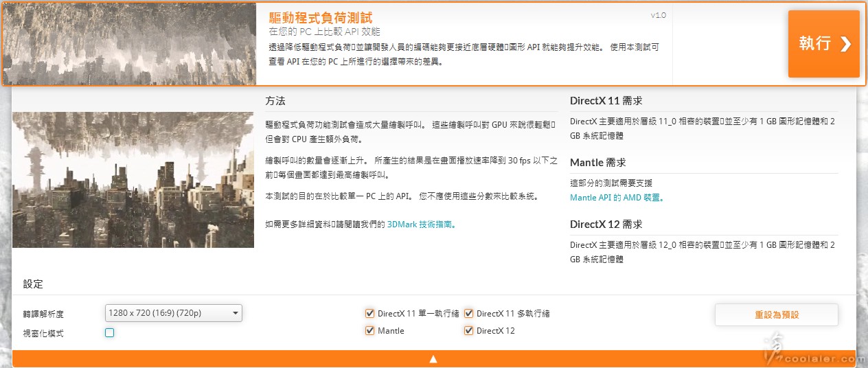Open the Mantle API 的 AMD 裝置 link
This screenshot has width=868, height=368.
(x=617, y=197)
